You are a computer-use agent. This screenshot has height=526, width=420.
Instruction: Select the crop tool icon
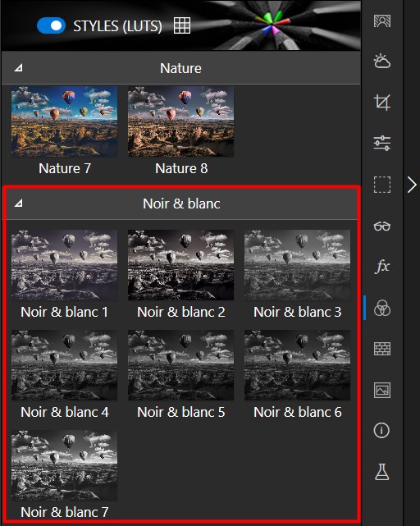point(382,103)
